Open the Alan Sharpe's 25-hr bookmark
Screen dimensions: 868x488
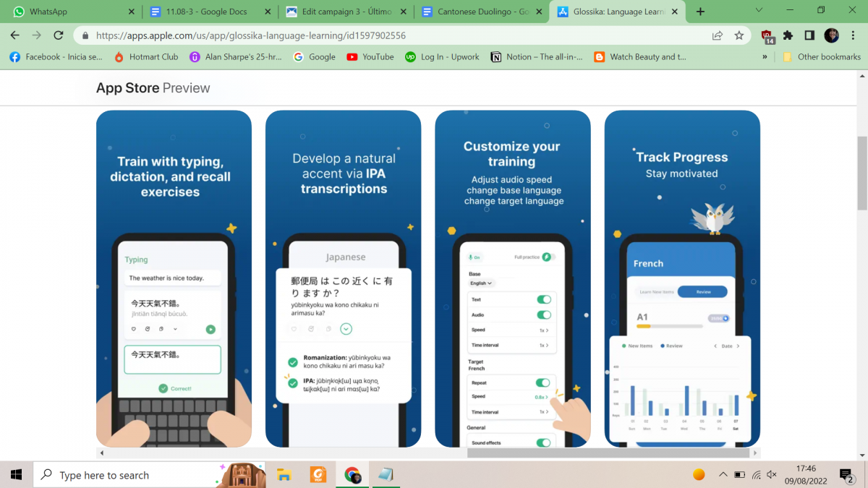tap(236, 56)
